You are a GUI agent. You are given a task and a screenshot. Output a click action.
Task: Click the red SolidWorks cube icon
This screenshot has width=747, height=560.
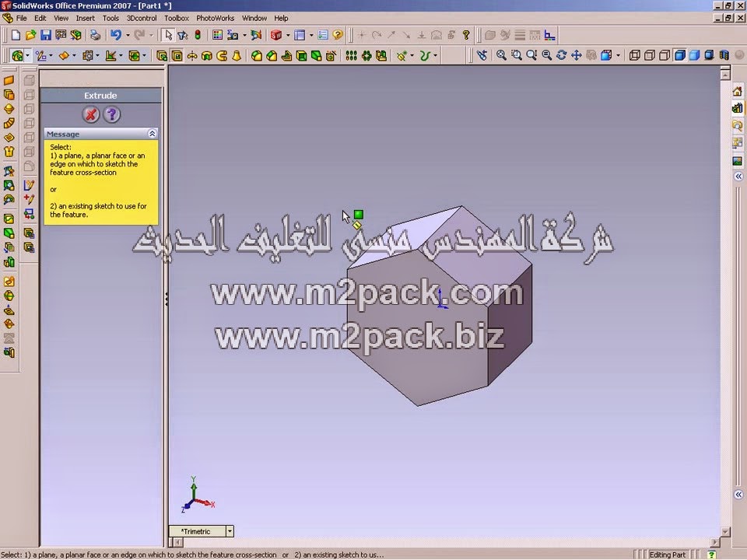coord(276,35)
